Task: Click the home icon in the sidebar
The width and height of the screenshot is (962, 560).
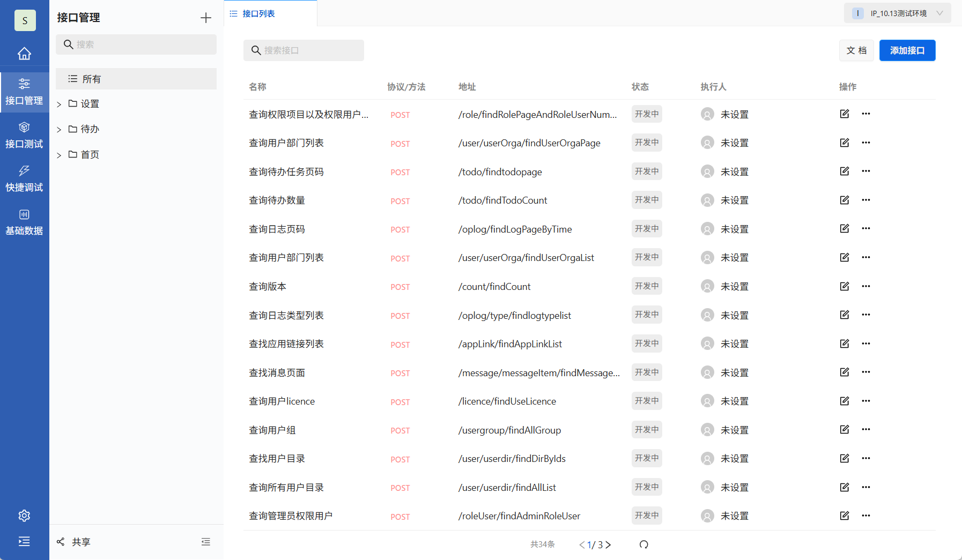Action: coord(25,54)
